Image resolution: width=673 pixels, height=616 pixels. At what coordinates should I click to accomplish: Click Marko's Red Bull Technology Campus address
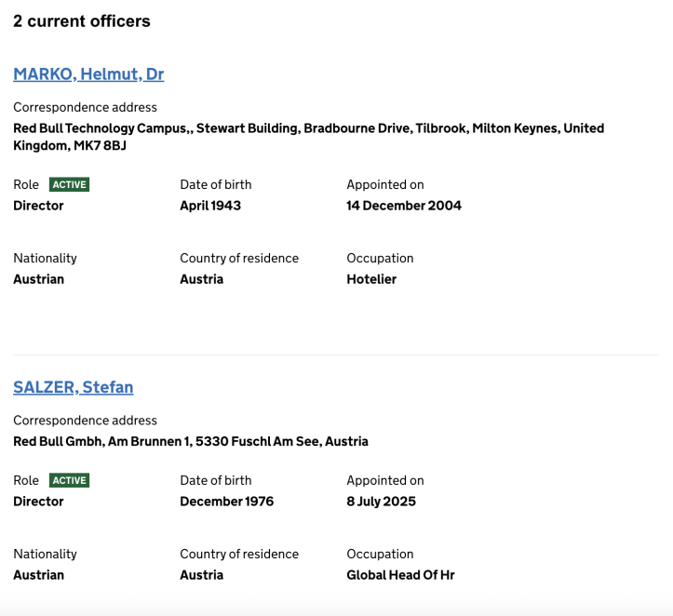coord(308,128)
